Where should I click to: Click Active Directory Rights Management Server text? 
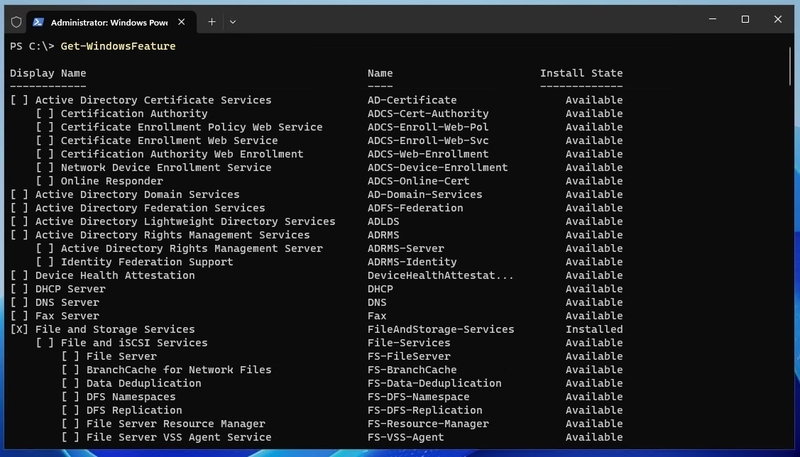point(192,249)
